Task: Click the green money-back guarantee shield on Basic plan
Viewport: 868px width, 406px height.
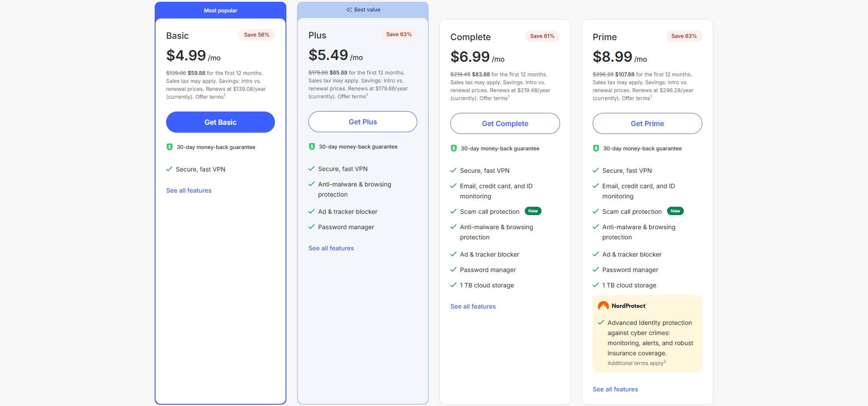Action: [x=170, y=147]
